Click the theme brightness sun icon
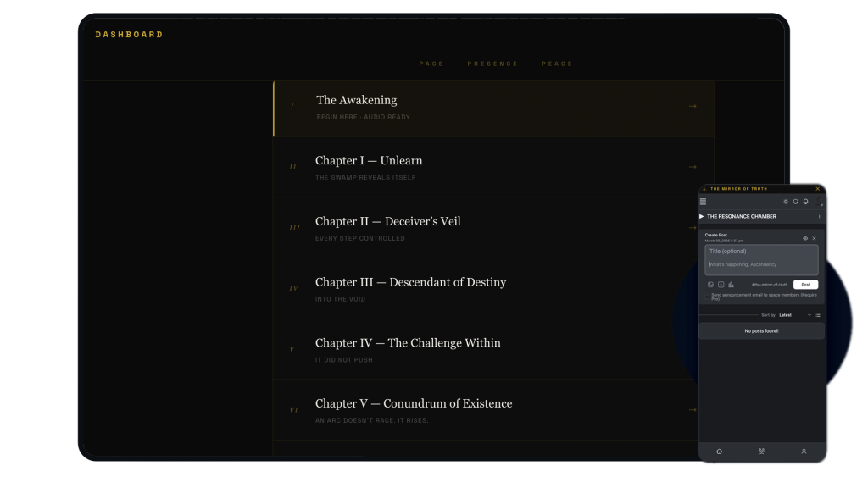 786,202
